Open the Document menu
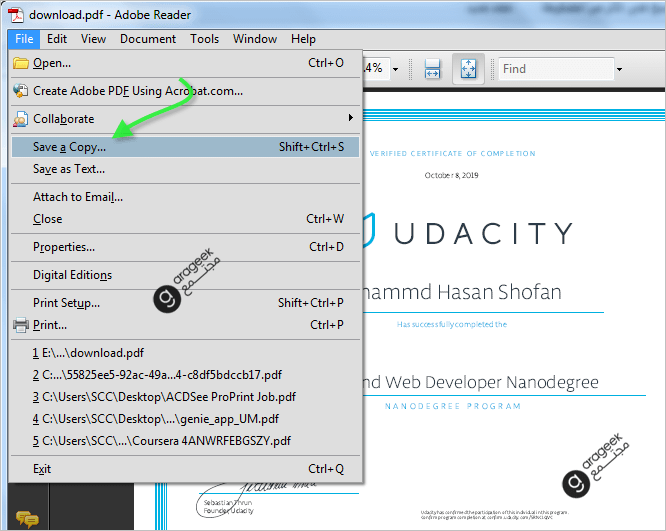666x531 pixels. point(148,39)
